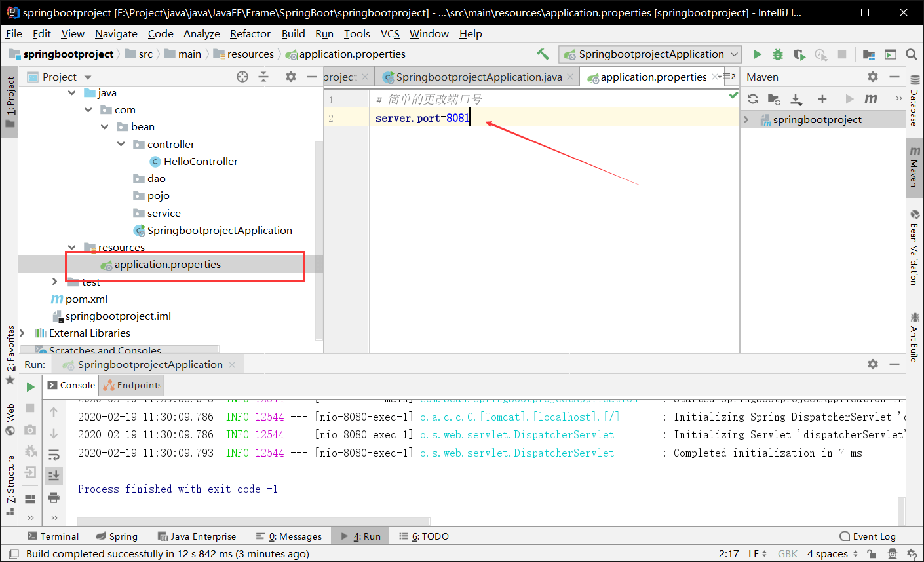The image size is (924, 562).
Task: Open the 4 spaces indent selector
Action: coord(832,554)
